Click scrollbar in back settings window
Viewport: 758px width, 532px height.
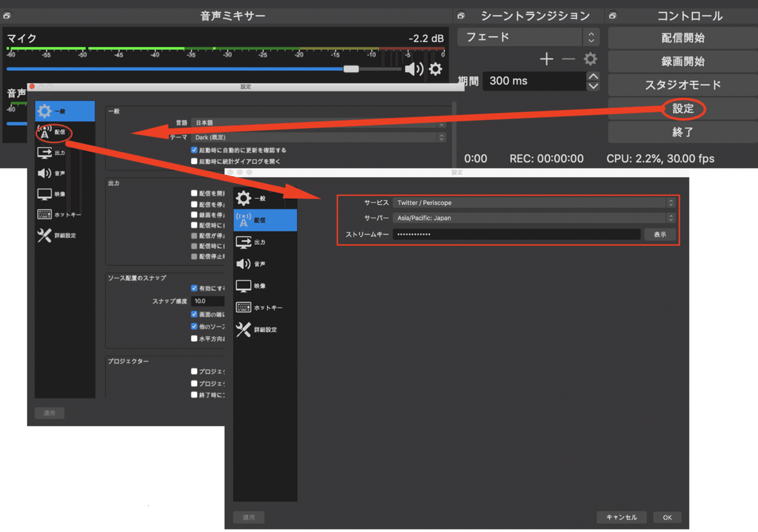pos(454,136)
